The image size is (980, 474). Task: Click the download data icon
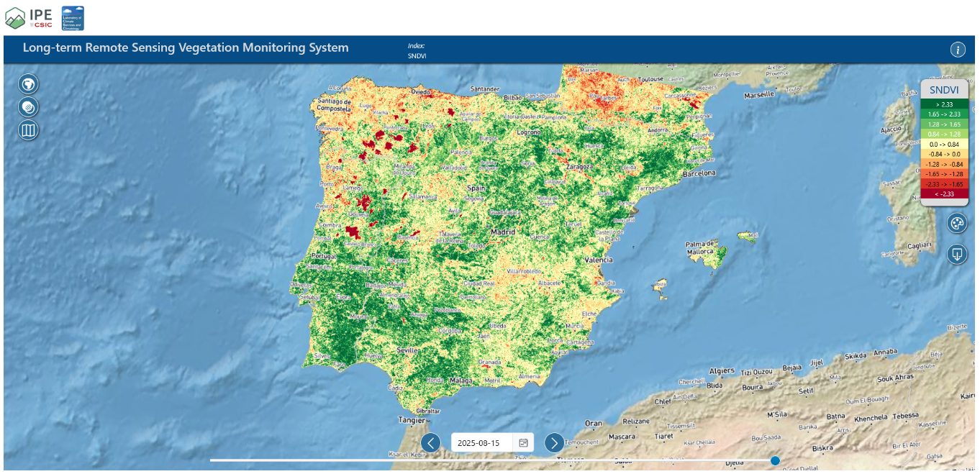point(956,254)
